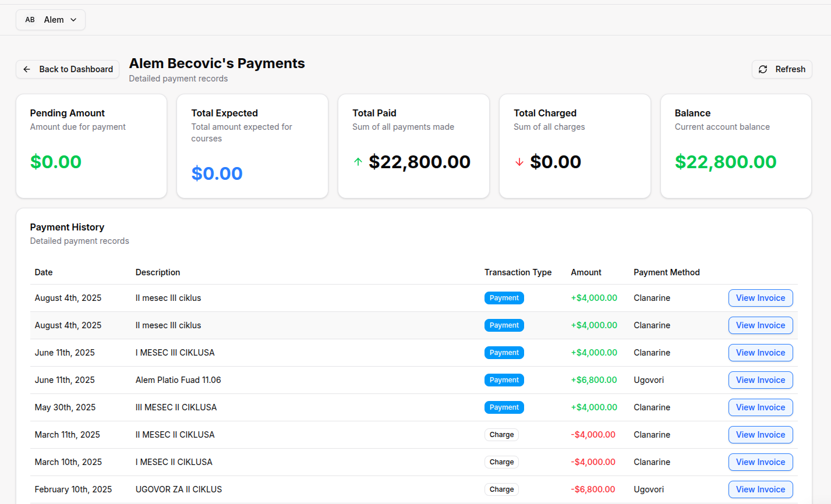View invoice for I MESEC III CIKLUSA
This screenshot has width=831, height=504.
click(760, 353)
